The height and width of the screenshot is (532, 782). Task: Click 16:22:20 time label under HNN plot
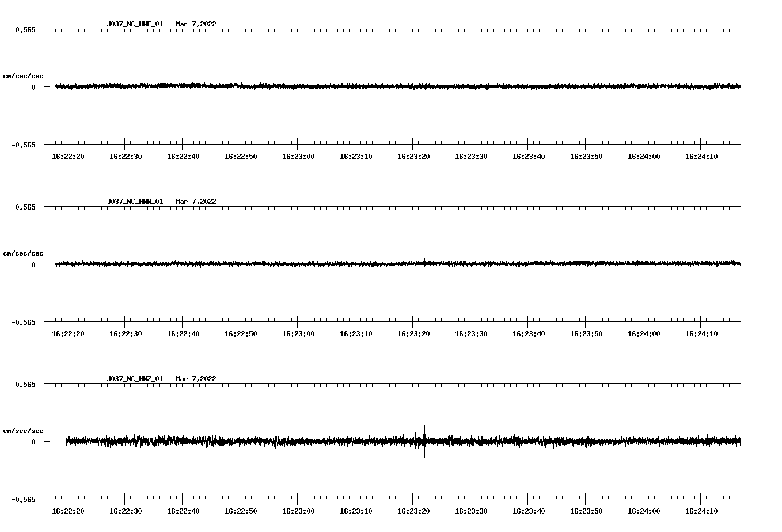[x=67, y=333]
